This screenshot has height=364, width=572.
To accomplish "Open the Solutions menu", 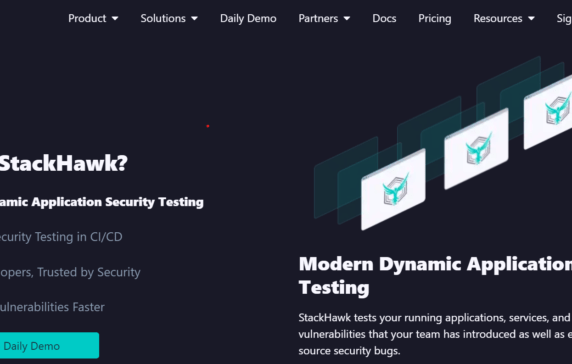I will 163,18.
